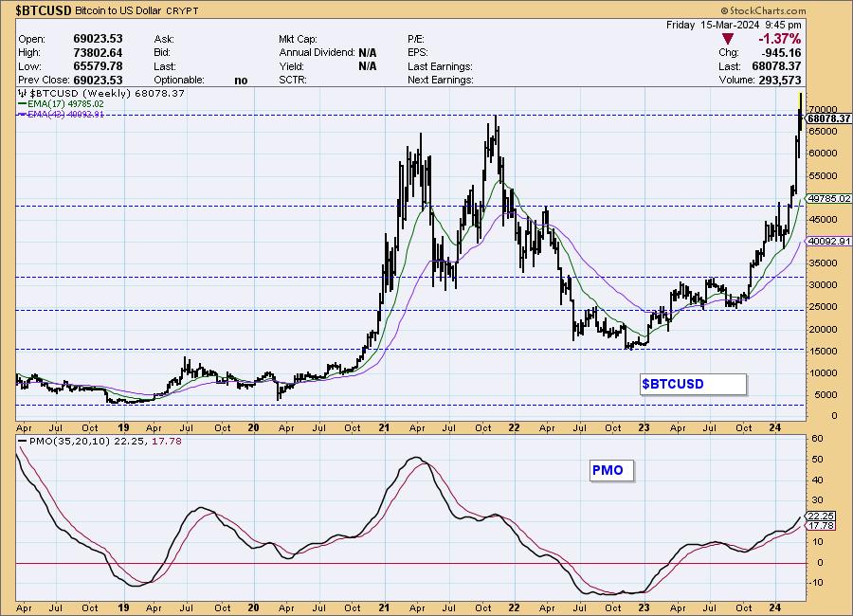
Task: Click the Optionable value 'no'
Action: [241, 81]
